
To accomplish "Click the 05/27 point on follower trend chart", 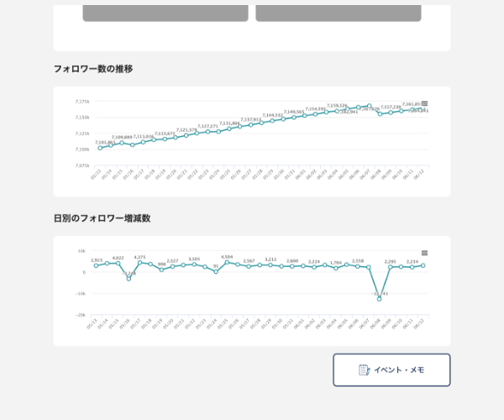I will coord(250,125).
